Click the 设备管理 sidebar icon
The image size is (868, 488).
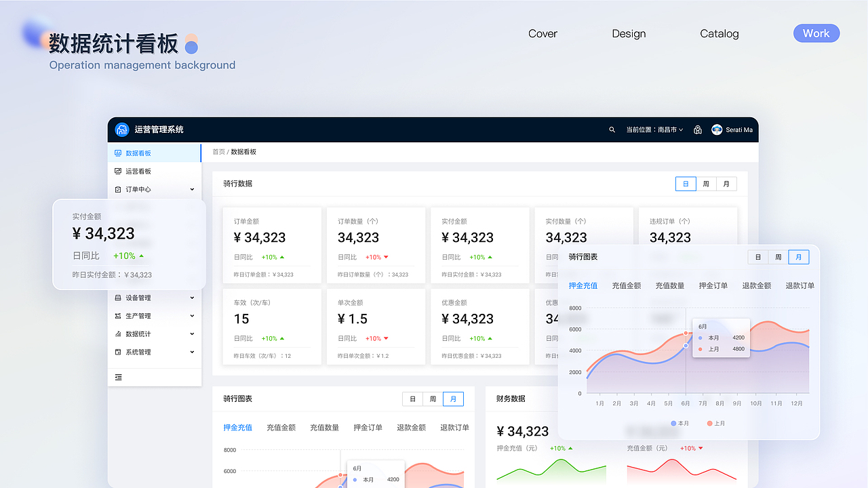point(118,298)
